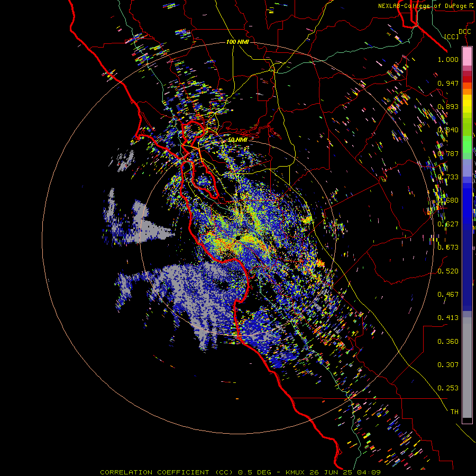Click the 0.520 scale value
The height and width of the screenshot is (476, 476).
point(448,271)
